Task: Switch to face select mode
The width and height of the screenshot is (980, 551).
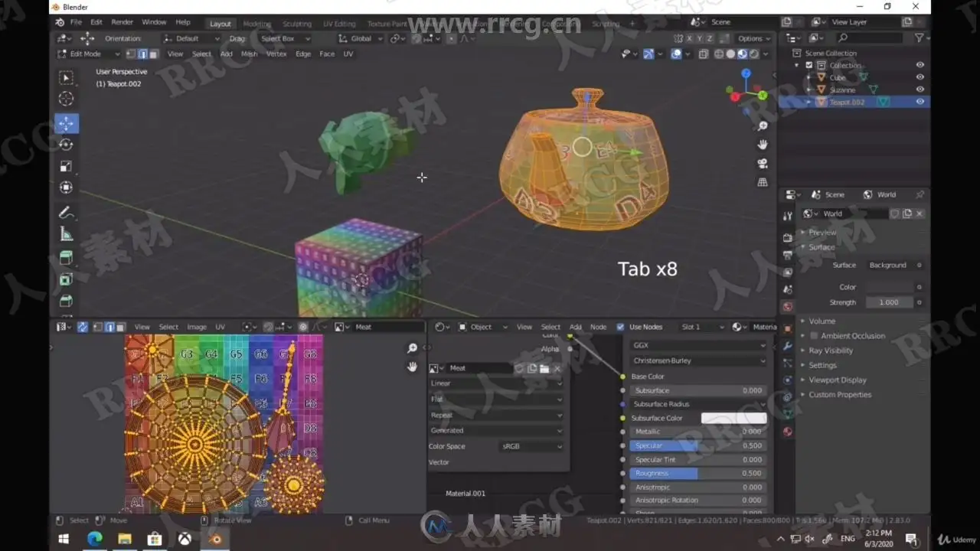Action: (153, 54)
